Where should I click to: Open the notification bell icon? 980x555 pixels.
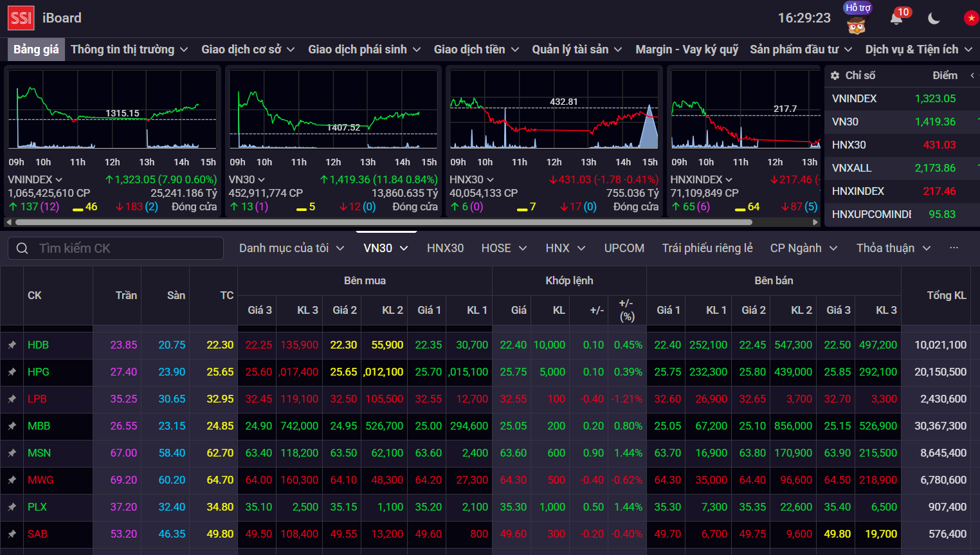point(896,18)
